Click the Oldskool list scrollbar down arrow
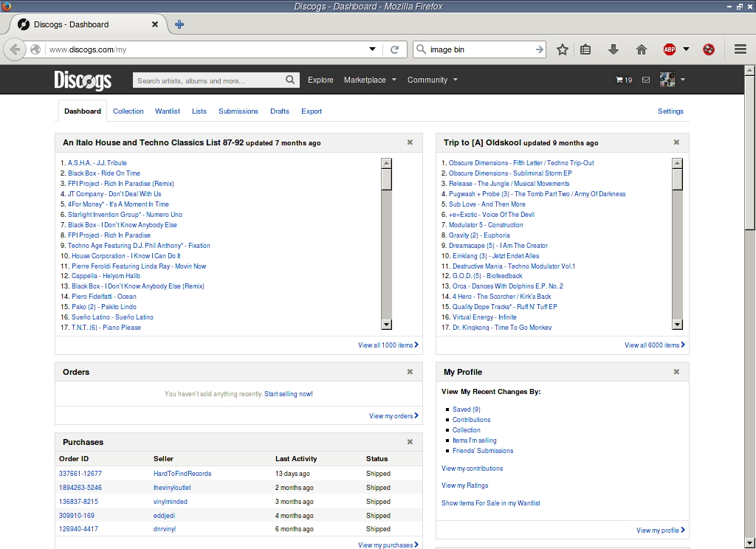756x549 pixels. (x=678, y=325)
